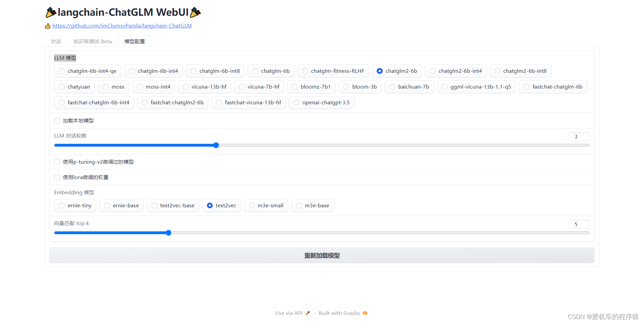The width and height of the screenshot is (644, 323).
Task: Choose the moss model option
Action: pyautogui.click(x=113, y=87)
